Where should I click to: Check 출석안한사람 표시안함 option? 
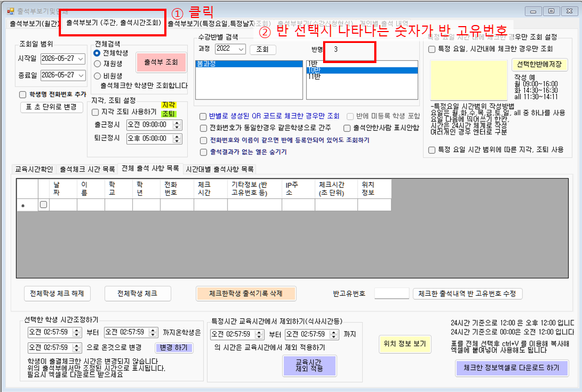tap(347, 128)
